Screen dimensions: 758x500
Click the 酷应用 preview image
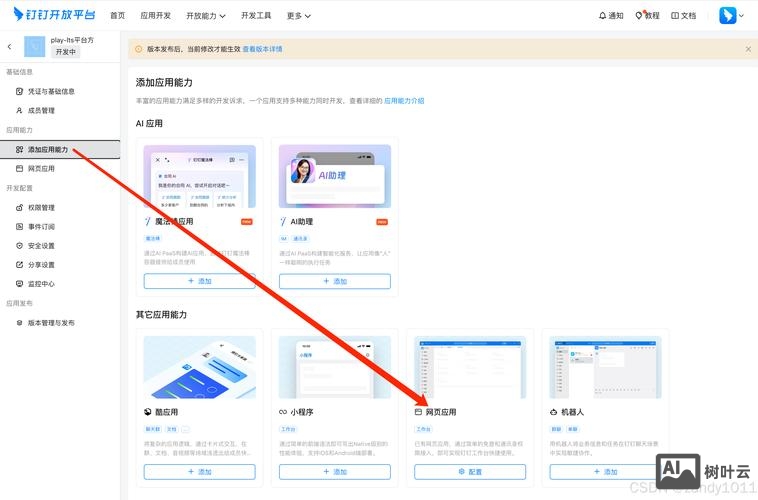click(200, 368)
